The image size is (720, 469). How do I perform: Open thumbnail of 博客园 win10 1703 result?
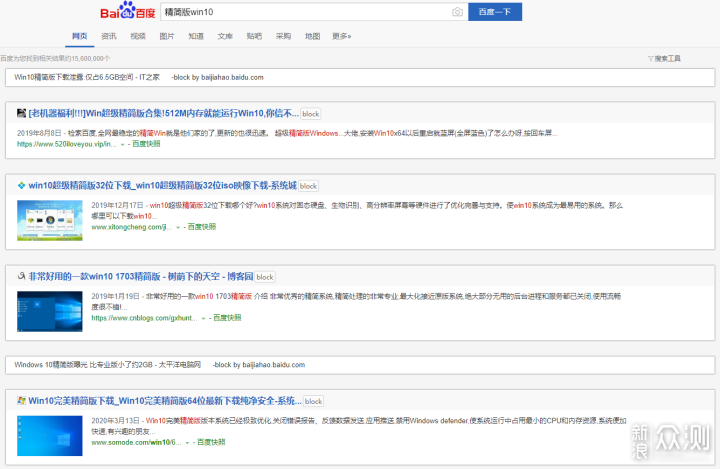(x=50, y=311)
